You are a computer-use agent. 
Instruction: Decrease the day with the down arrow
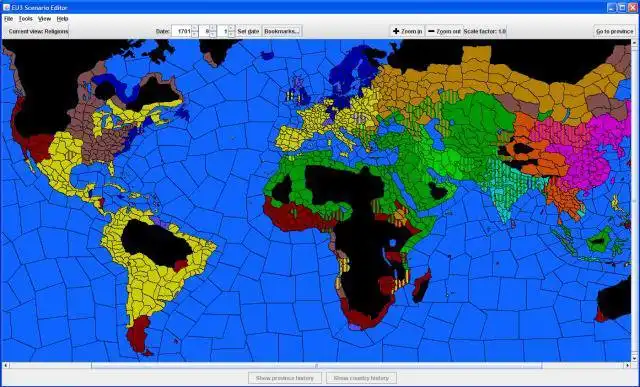point(231,34)
